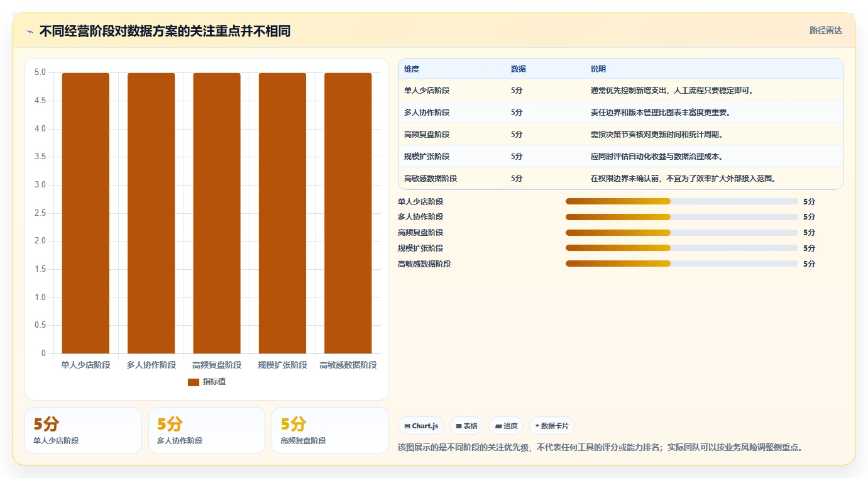Click the 高敏感数据阶段 x-axis label
Image resolution: width=868 pixels, height=478 pixels.
point(348,365)
